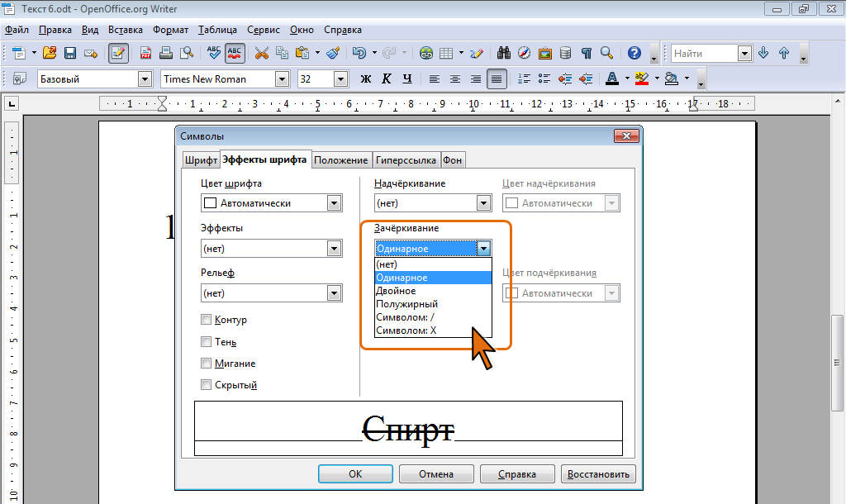Cut selection with scissors icon

coord(262,53)
